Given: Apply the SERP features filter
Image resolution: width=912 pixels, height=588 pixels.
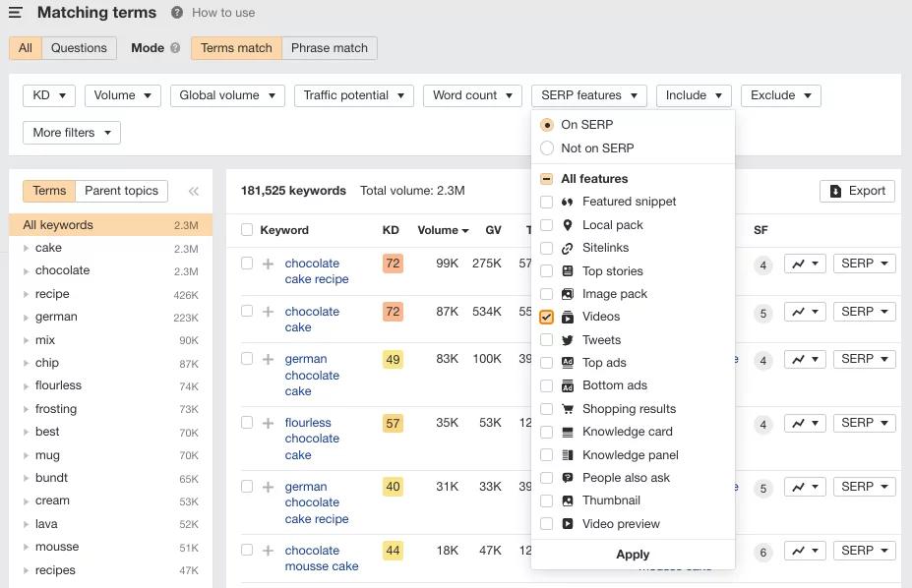Looking at the screenshot, I should click(633, 555).
